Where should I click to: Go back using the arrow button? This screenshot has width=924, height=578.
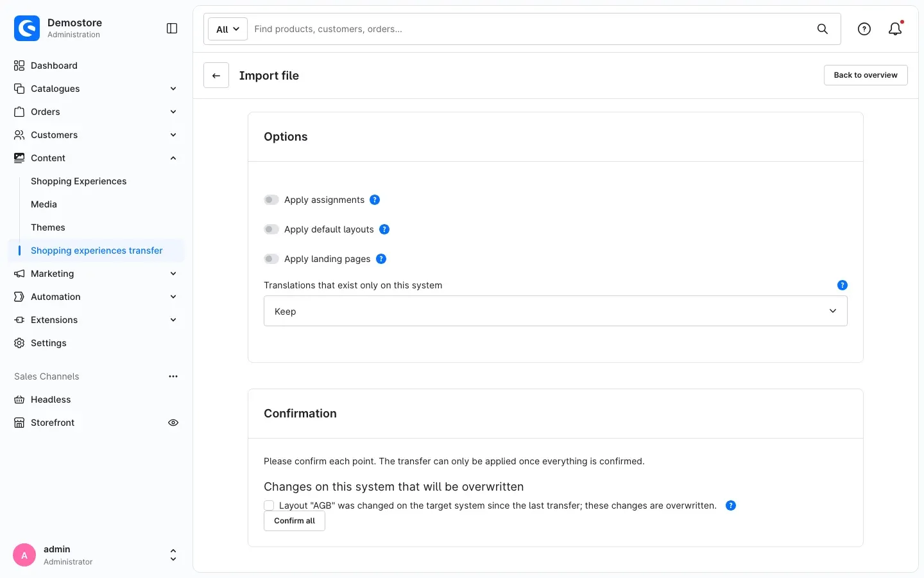point(216,75)
